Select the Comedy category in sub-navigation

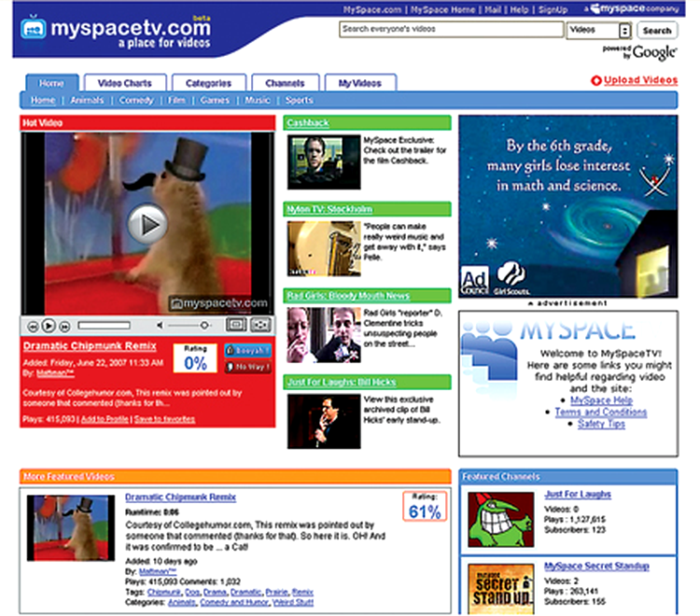pos(136,100)
